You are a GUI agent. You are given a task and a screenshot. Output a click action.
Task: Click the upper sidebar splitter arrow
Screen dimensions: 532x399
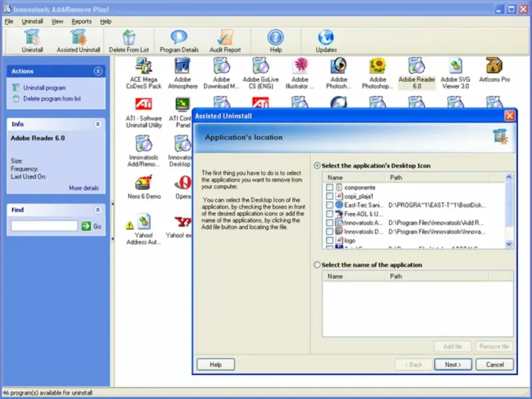(x=112, y=204)
